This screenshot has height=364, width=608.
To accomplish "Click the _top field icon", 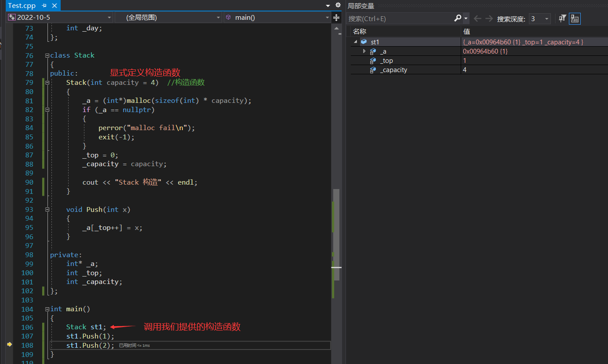I will [x=373, y=61].
